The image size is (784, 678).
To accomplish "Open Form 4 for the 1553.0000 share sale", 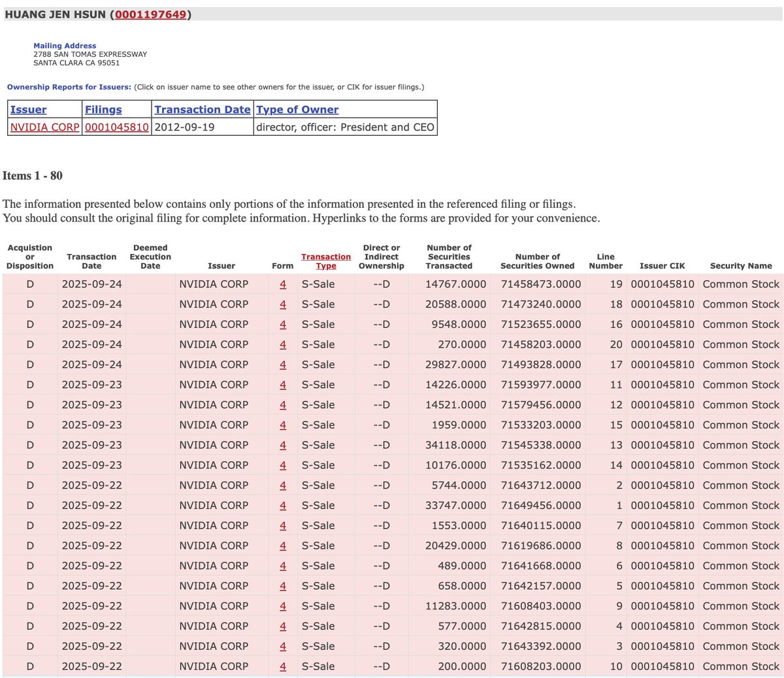I will pyautogui.click(x=283, y=526).
